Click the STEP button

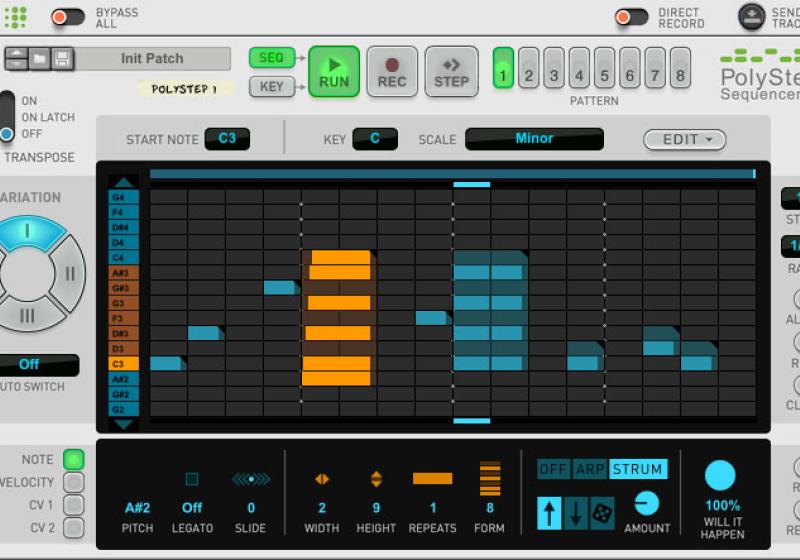coord(452,71)
